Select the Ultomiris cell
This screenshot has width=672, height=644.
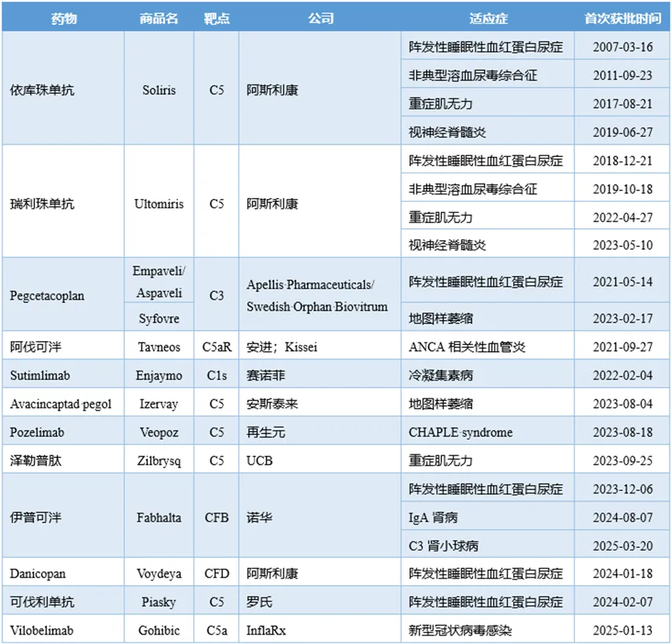(158, 204)
